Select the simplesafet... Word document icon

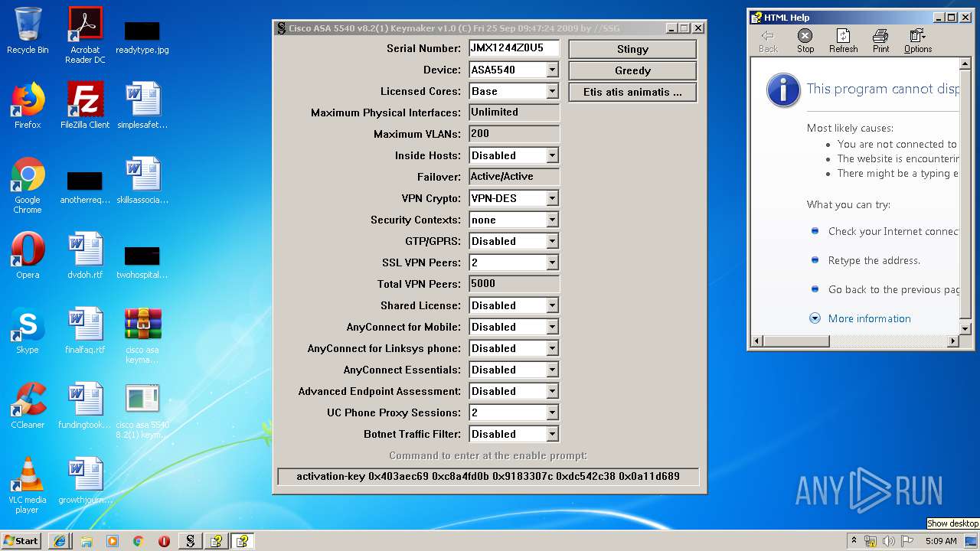point(142,106)
